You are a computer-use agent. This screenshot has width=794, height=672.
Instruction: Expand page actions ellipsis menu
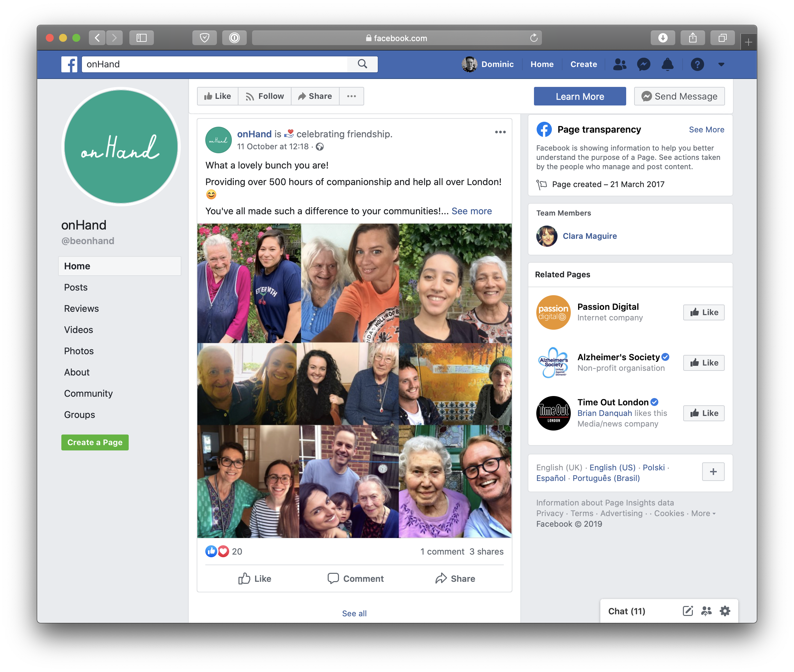click(x=351, y=97)
